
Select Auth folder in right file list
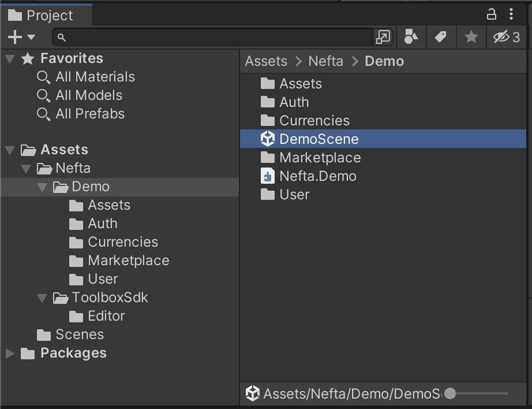pos(383,102)
